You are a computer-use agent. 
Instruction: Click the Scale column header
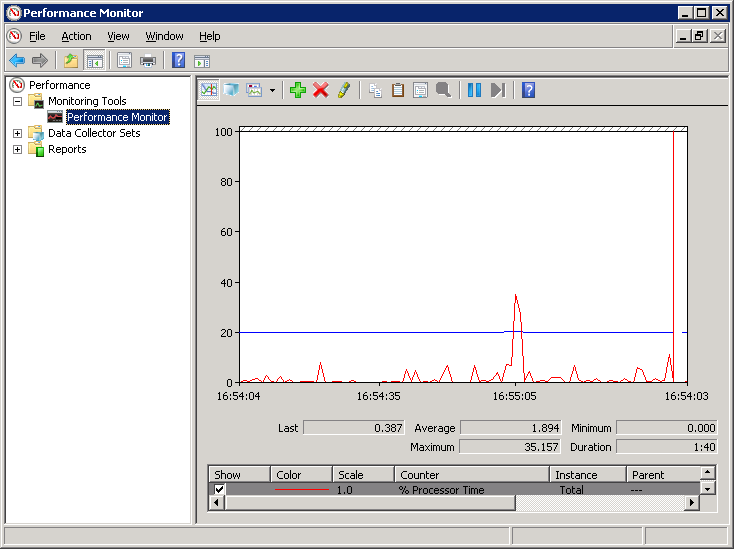[x=363, y=475]
